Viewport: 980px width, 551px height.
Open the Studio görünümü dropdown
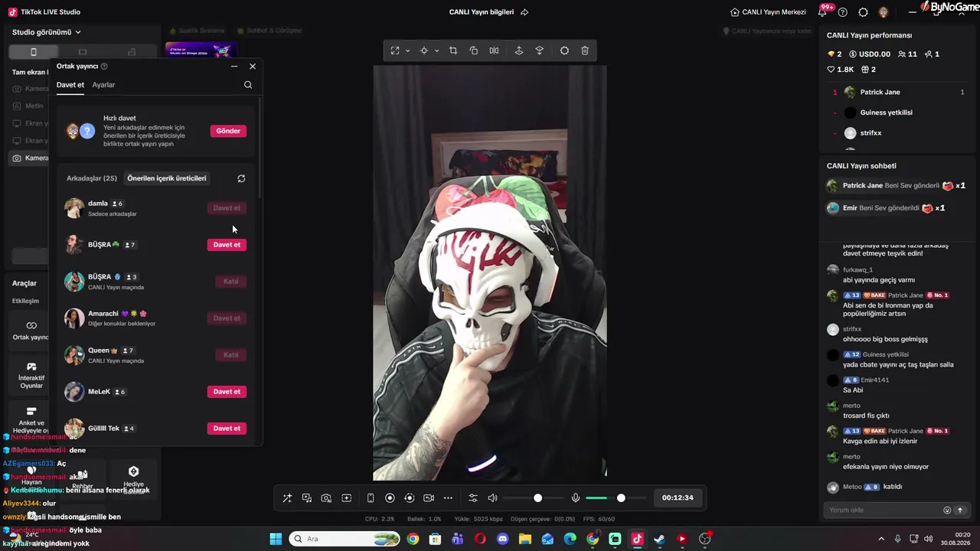click(x=47, y=32)
